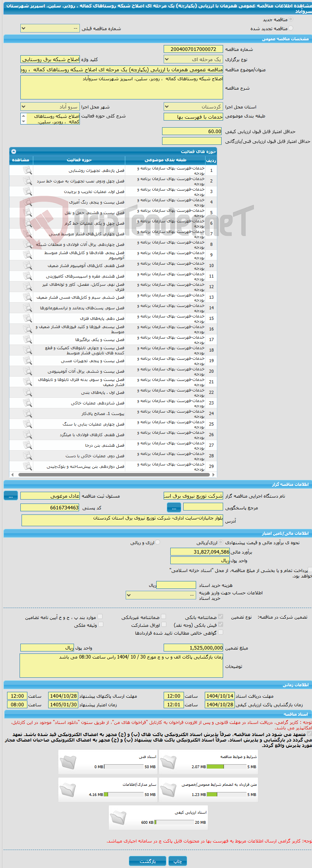The height and width of the screenshot is (868, 312).
Task: Open the شرایط و ضوابط مناقصه folder
Action: tap(168, 762)
